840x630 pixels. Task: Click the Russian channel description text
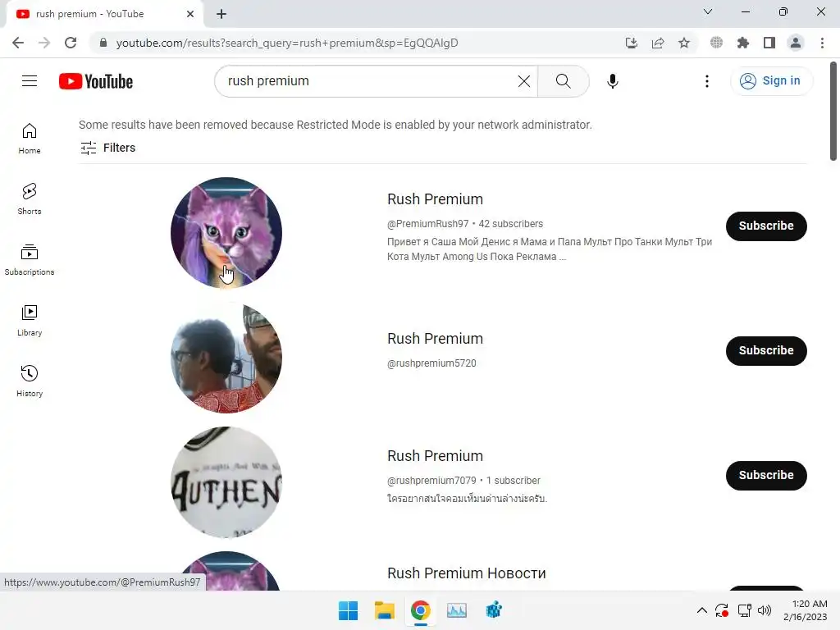click(550, 249)
